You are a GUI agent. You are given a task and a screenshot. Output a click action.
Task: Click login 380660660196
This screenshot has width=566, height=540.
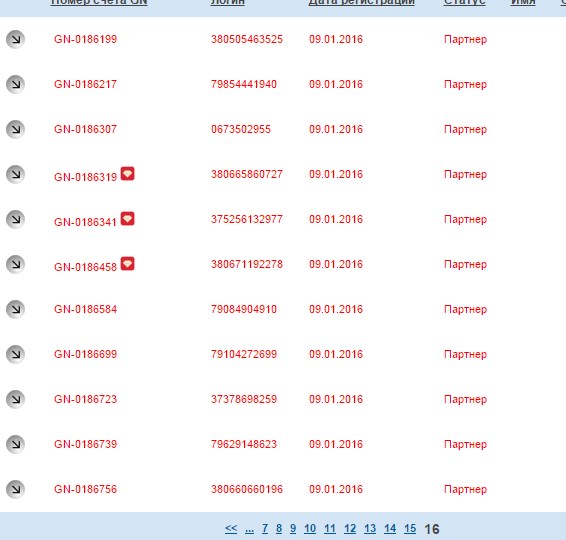pos(247,489)
